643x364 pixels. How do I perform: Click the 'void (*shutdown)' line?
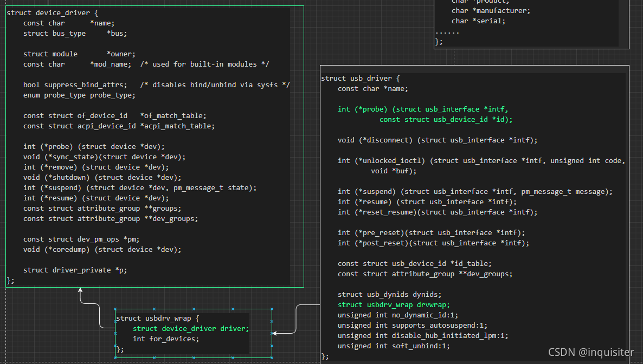click(102, 177)
